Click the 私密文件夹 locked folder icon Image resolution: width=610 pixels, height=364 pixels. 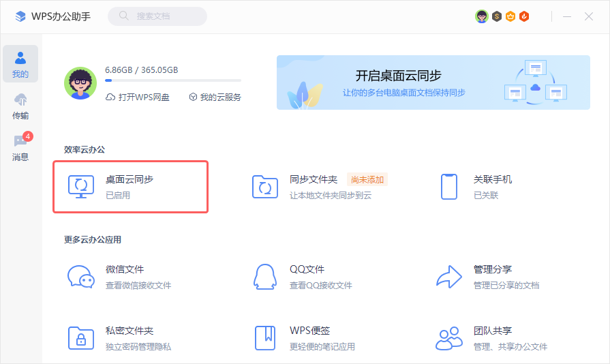(x=81, y=338)
